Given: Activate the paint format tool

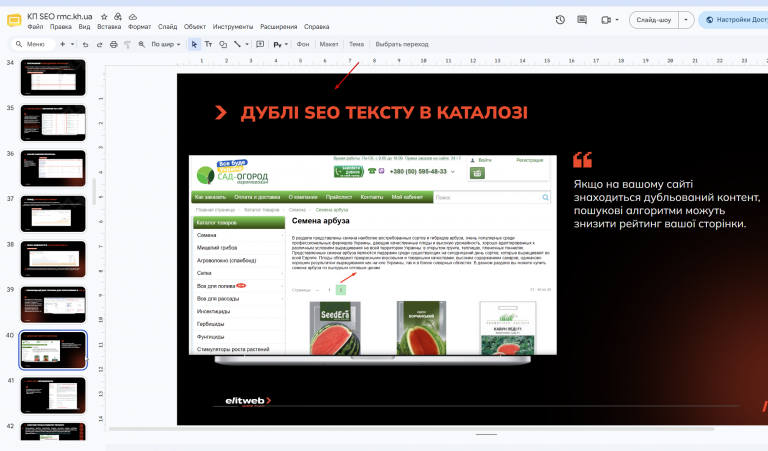Looking at the screenshot, I should (127, 44).
